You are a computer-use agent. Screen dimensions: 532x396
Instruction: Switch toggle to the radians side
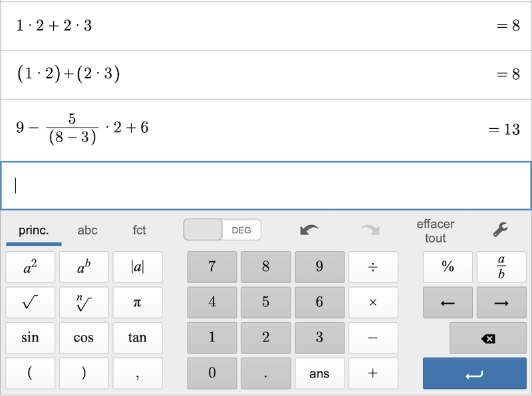click(x=203, y=230)
